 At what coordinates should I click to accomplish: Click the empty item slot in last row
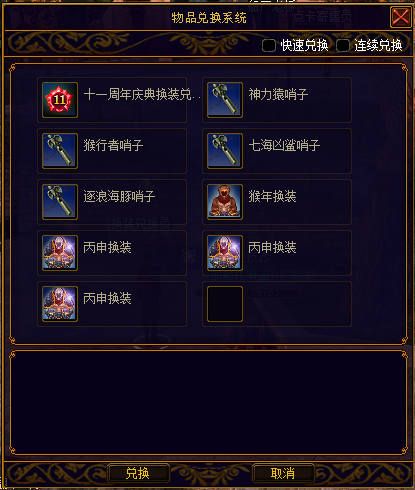[x=225, y=304]
